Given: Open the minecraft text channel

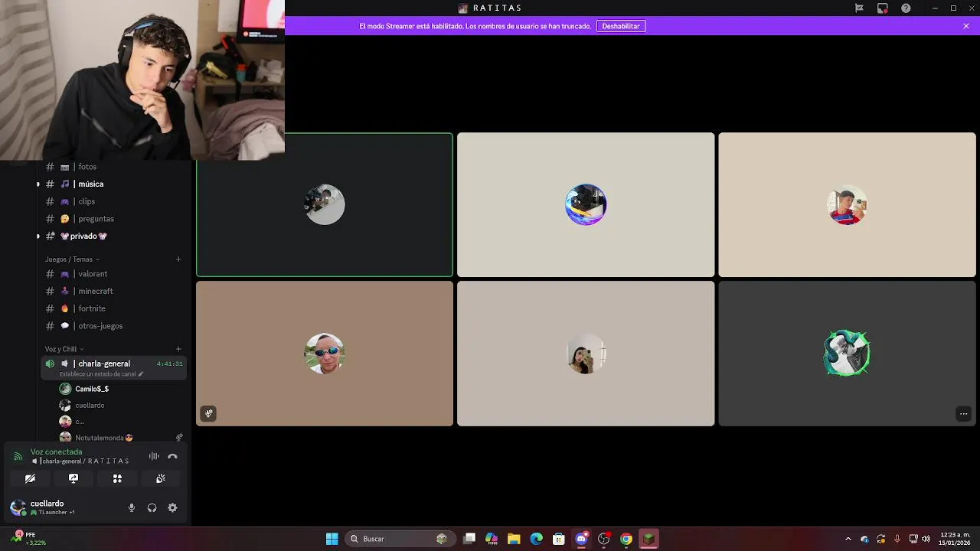Looking at the screenshot, I should point(113,291).
